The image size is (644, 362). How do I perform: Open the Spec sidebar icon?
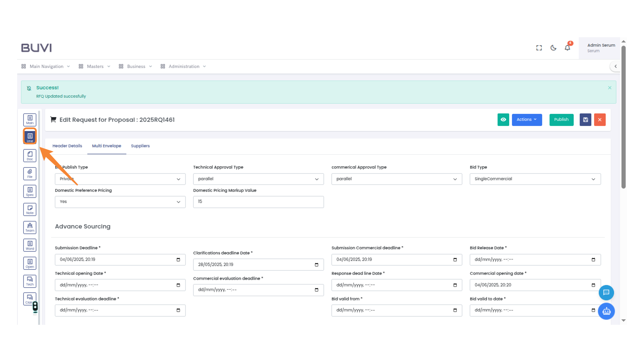(x=30, y=191)
